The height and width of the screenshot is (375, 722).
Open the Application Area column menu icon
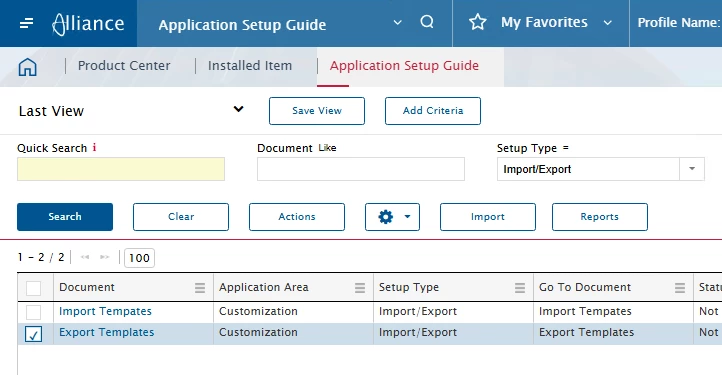click(360, 288)
